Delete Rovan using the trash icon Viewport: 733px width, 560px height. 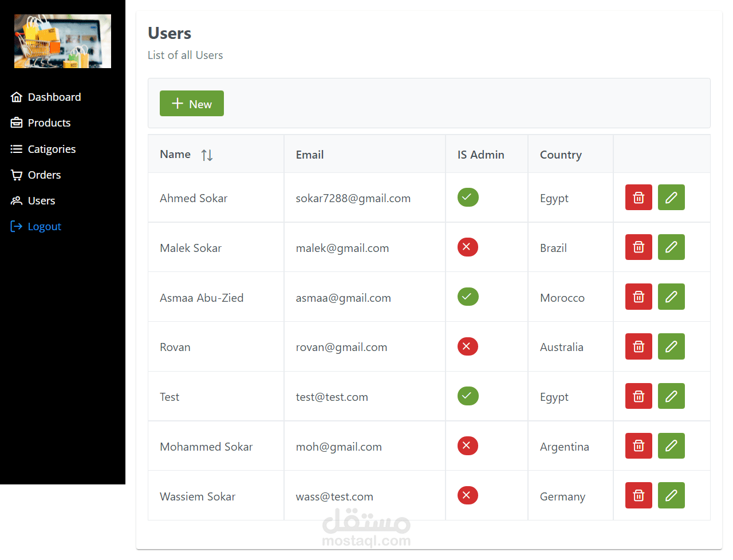pos(639,346)
